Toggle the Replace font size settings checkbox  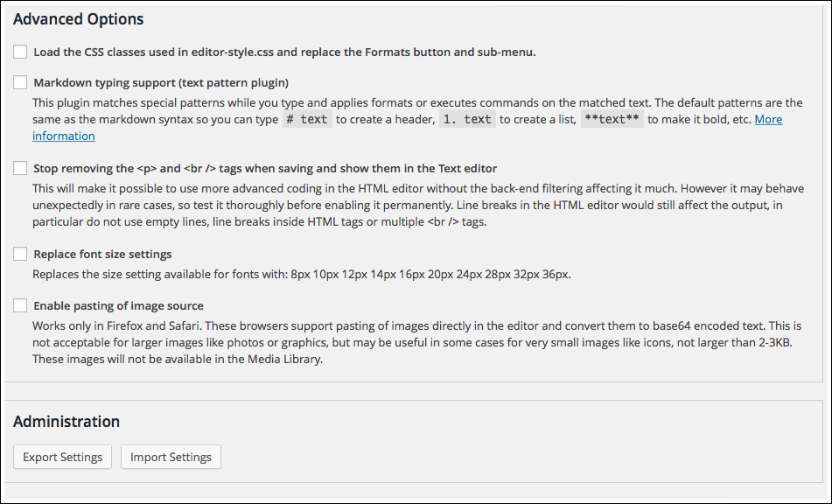click(20, 253)
